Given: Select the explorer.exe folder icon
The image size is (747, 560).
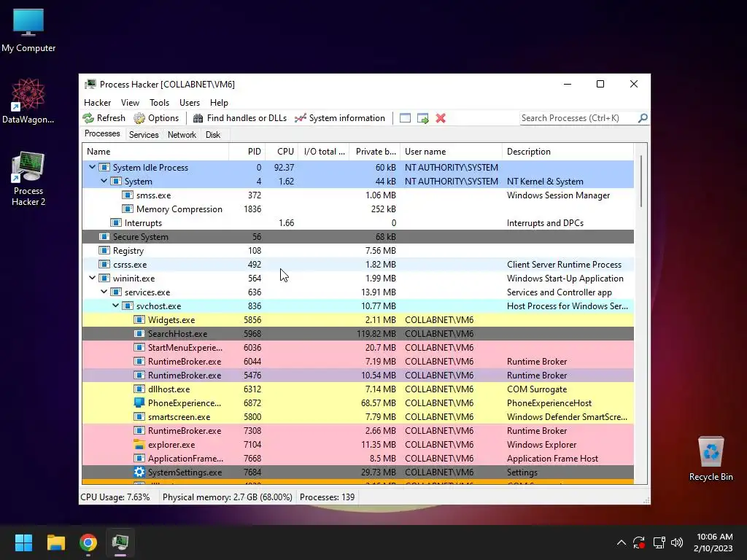Looking at the screenshot, I should (x=139, y=444).
